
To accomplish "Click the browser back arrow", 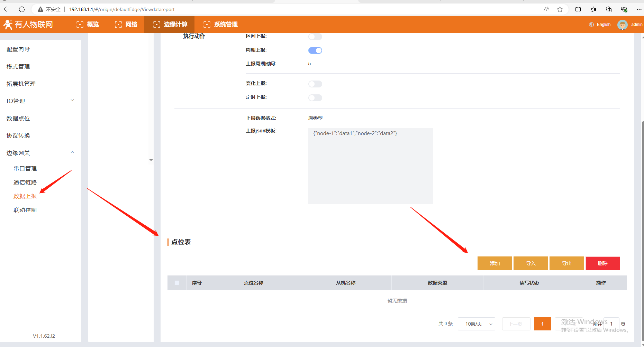I will [7, 9].
